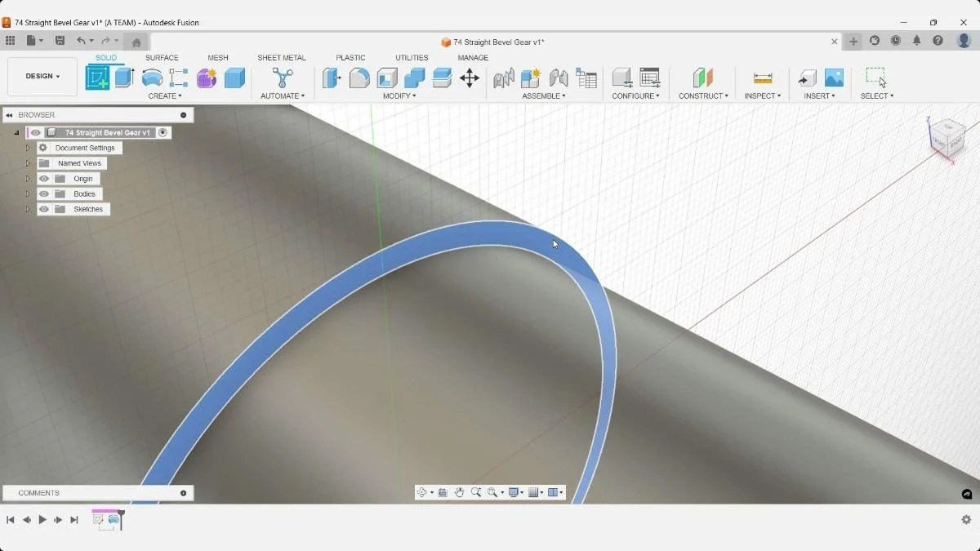
Task: Click the Insert Derive icon
Action: [x=807, y=78]
